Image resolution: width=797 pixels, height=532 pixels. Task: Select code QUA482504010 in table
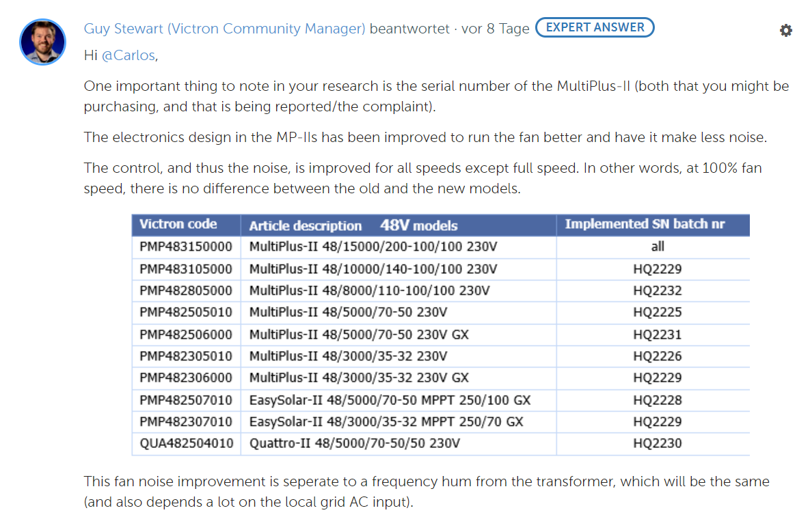pyautogui.click(x=187, y=444)
